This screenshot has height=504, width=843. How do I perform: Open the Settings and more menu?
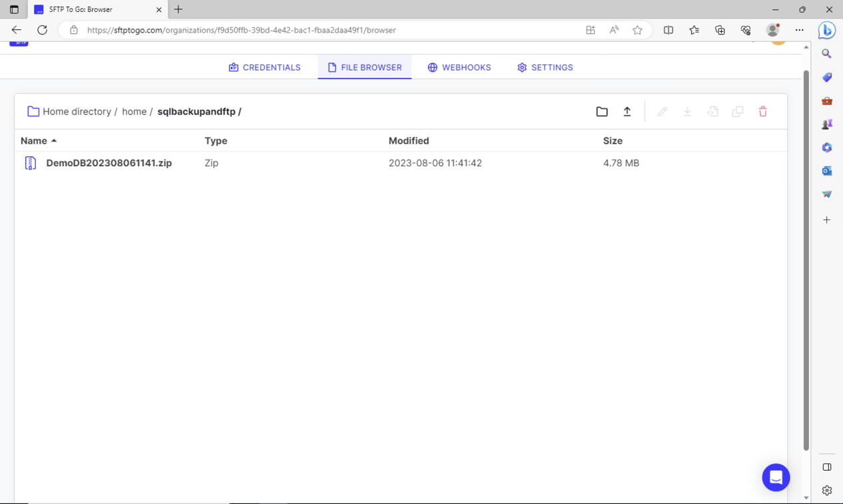click(x=799, y=30)
